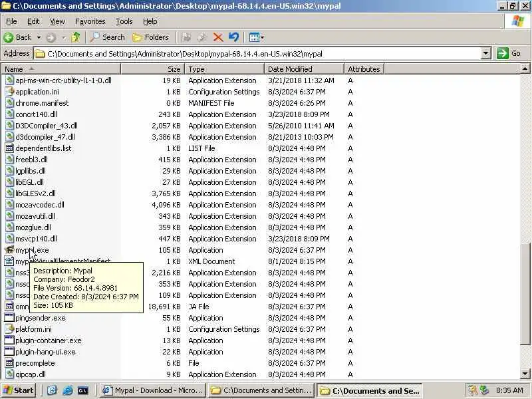Launch Command Prompt from quick launch
This screenshot has height=399, width=532.
pos(83,390)
